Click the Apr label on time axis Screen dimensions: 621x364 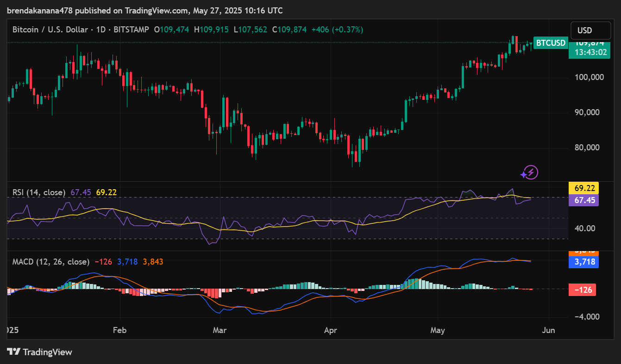pyautogui.click(x=330, y=331)
